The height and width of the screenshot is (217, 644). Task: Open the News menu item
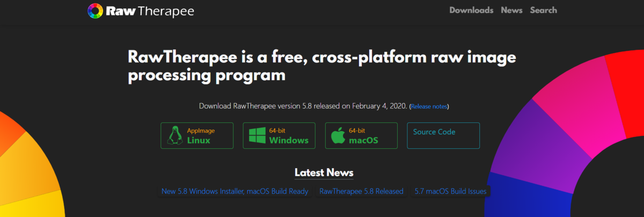(x=511, y=10)
